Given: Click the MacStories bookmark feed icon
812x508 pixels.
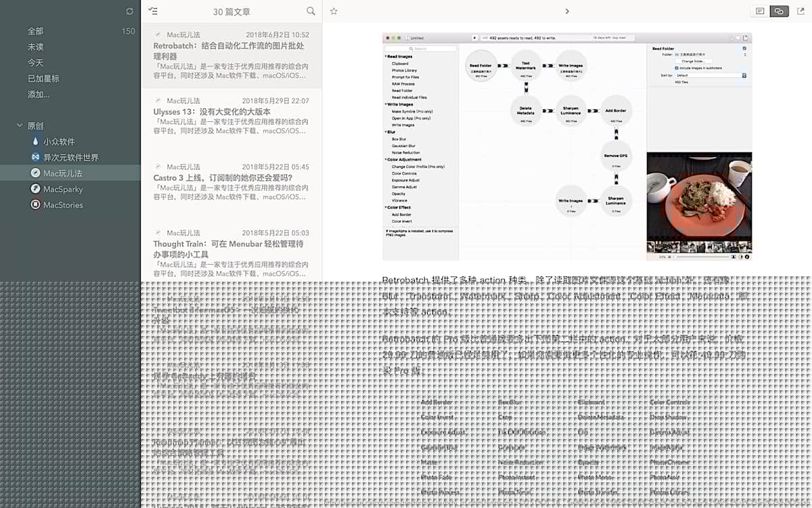Looking at the screenshot, I should 36,205.
